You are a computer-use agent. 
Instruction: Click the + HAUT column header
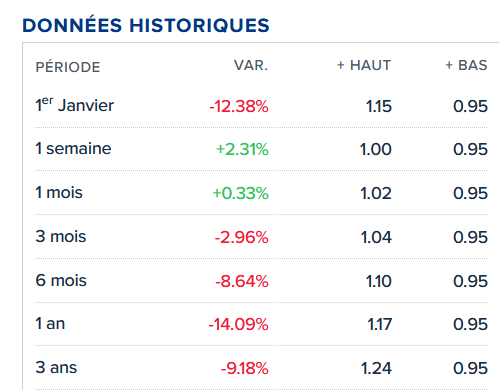click(x=364, y=65)
